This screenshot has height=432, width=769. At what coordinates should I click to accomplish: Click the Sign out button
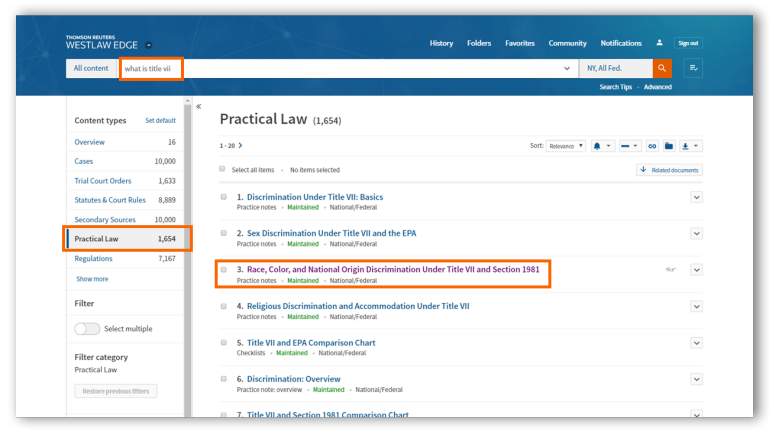[688, 43]
